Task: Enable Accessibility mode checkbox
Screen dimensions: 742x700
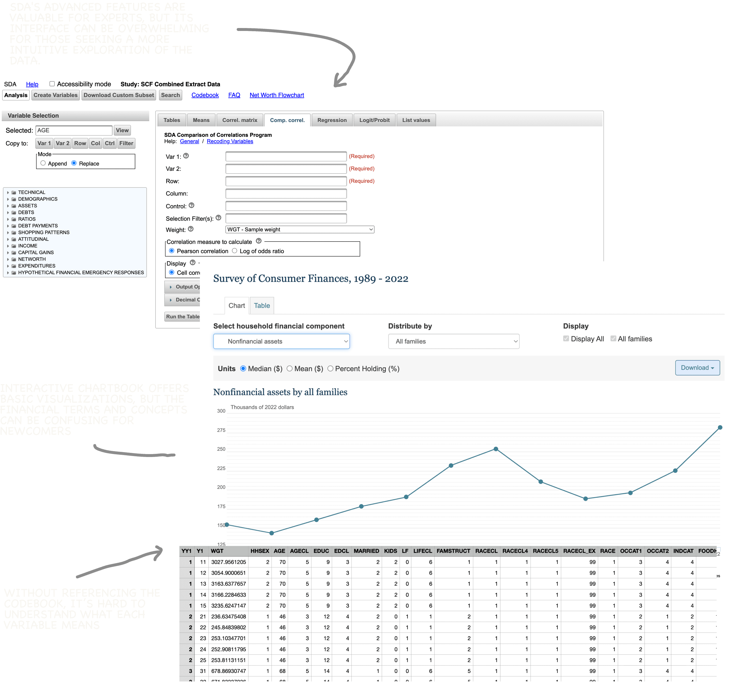Action: coord(52,84)
